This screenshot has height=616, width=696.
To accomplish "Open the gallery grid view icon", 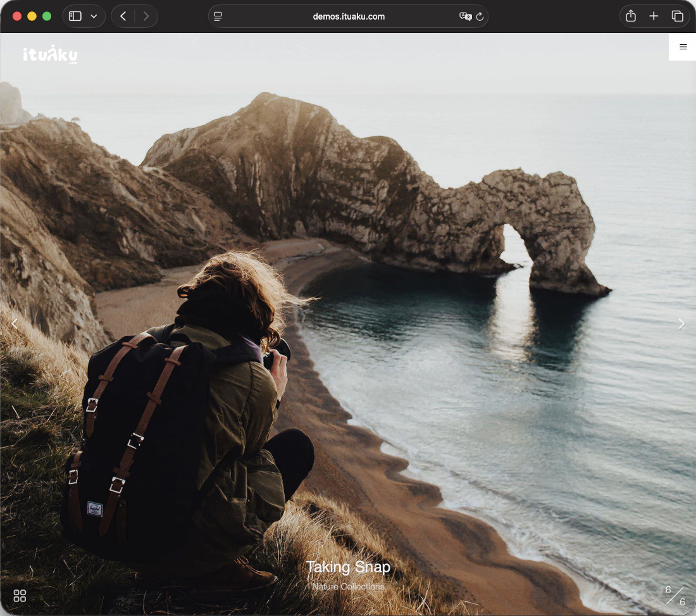I will (x=20, y=596).
